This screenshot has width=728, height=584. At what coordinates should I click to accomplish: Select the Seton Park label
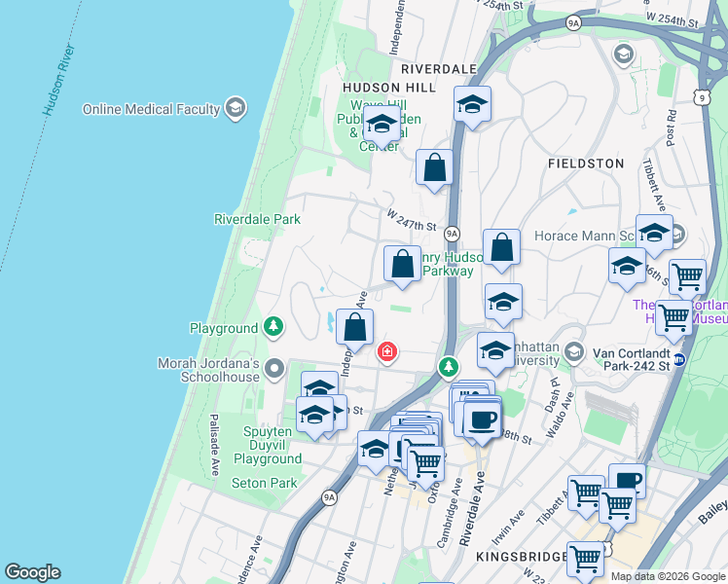tap(264, 484)
